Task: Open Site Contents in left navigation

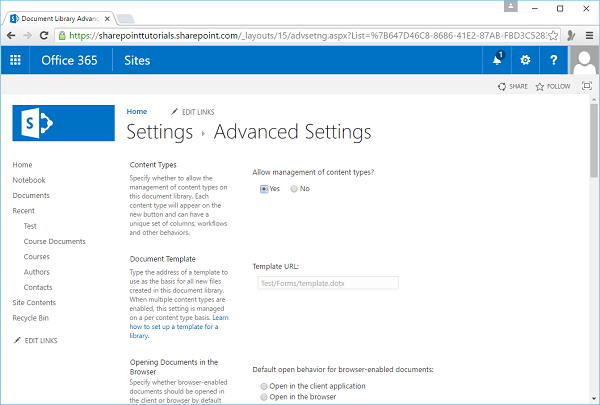Action: click(x=34, y=303)
